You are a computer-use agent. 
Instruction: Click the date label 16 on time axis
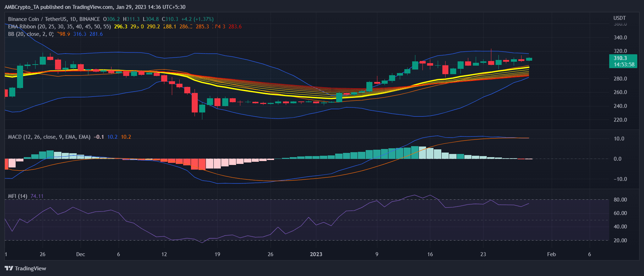[x=430, y=254]
